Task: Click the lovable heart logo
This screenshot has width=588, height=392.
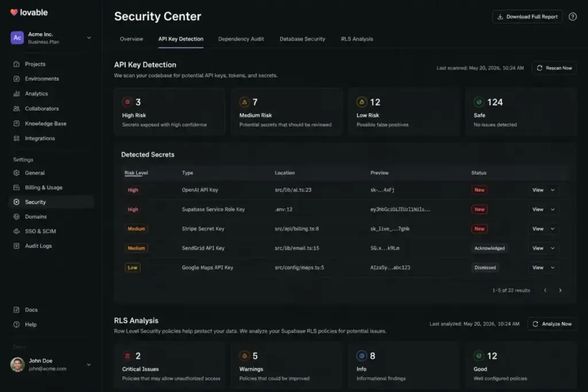Action: (14, 13)
